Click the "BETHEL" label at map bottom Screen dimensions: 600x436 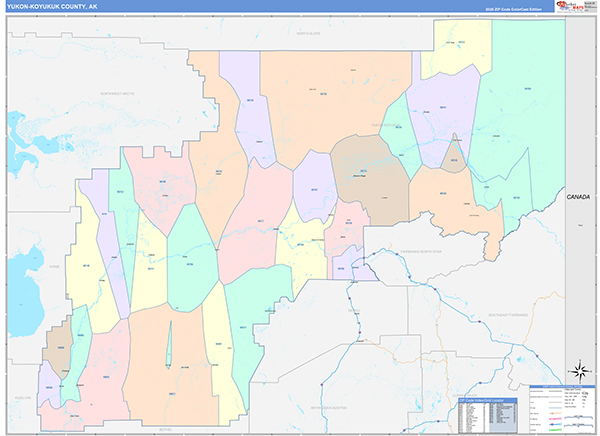(166, 430)
